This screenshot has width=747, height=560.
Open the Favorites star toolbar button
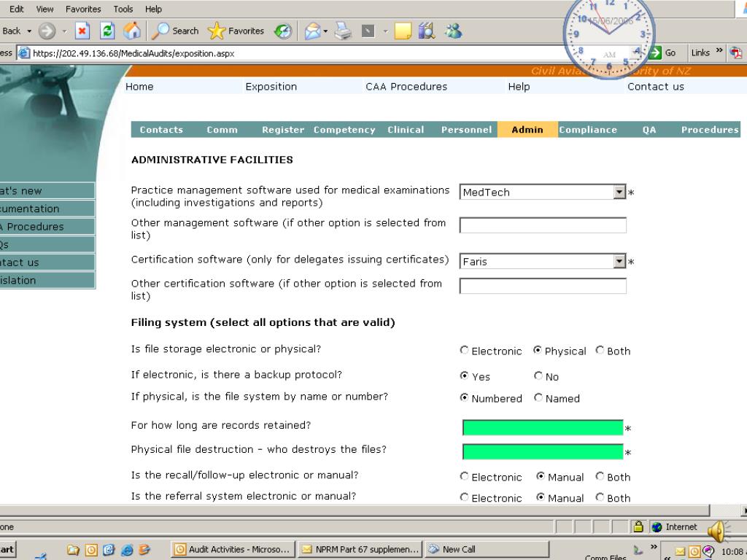pyautogui.click(x=236, y=31)
